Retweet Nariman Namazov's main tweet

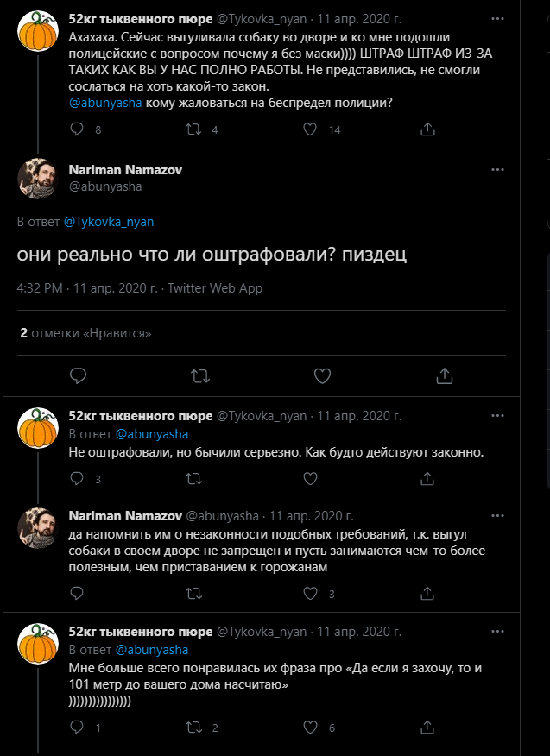pyautogui.click(x=199, y=375)
